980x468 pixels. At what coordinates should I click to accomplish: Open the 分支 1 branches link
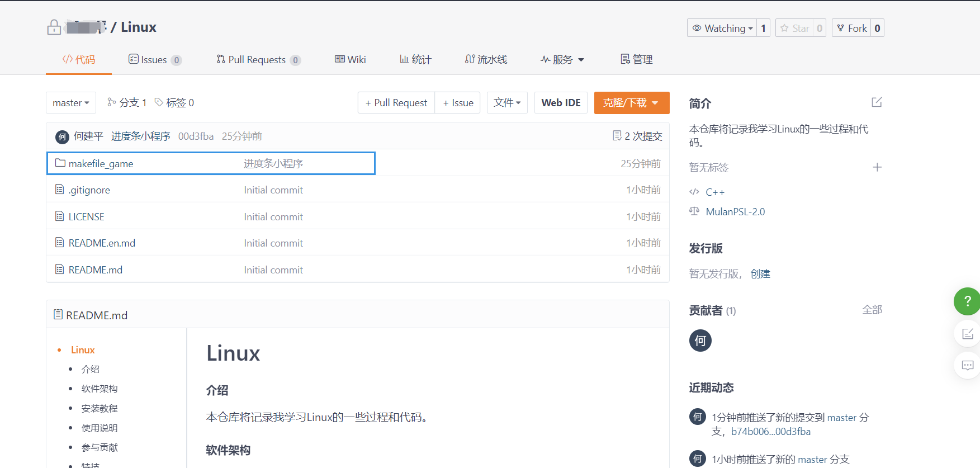127,102
